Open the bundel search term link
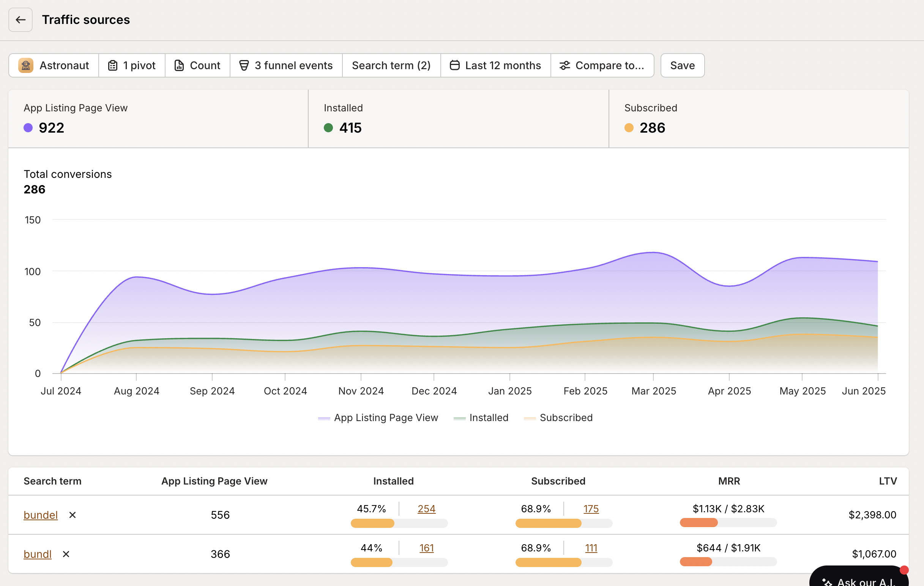 click(x=40, y=515)
